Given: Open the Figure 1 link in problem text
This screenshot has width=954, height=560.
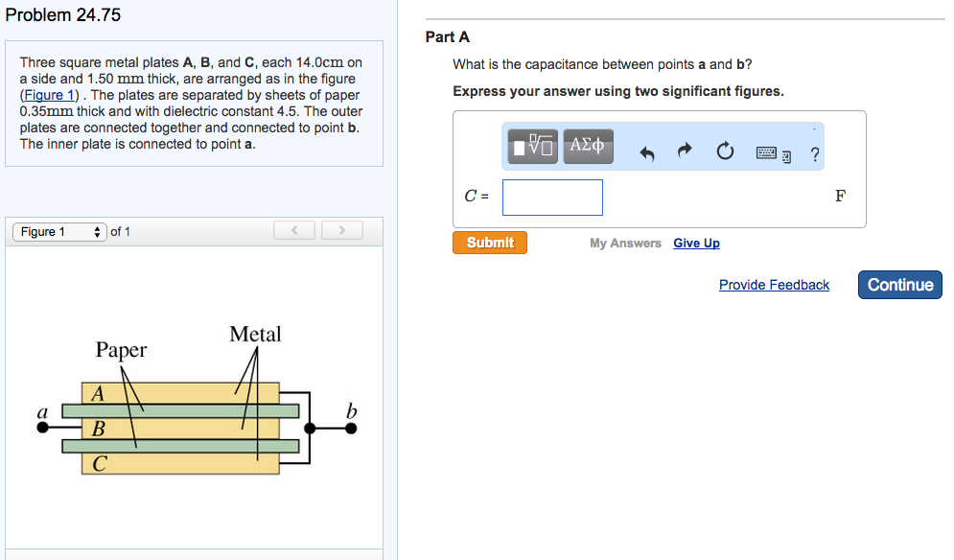Looking at the screenshot, I should tap(49, 96).
